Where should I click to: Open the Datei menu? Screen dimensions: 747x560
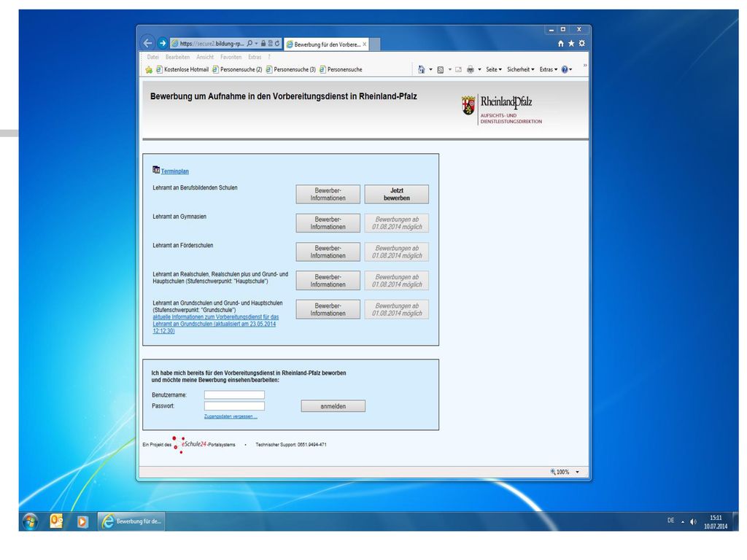(x=153, y=57)
